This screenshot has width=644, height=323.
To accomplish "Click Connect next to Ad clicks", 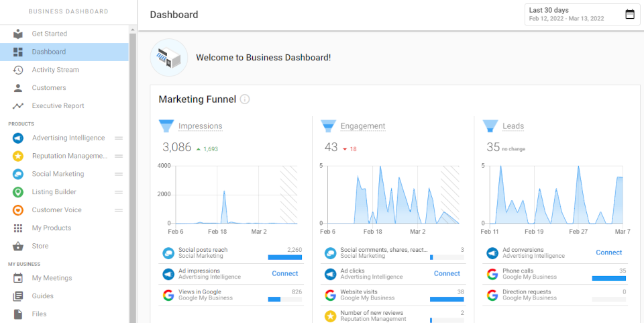I will [x=447, y=274].
